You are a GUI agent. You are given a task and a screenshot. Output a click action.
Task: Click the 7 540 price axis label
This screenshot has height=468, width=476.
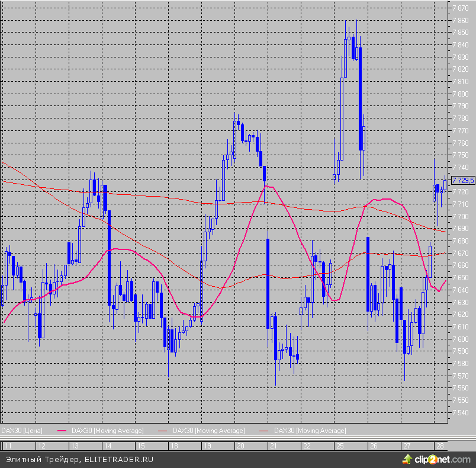click(461, 412)
